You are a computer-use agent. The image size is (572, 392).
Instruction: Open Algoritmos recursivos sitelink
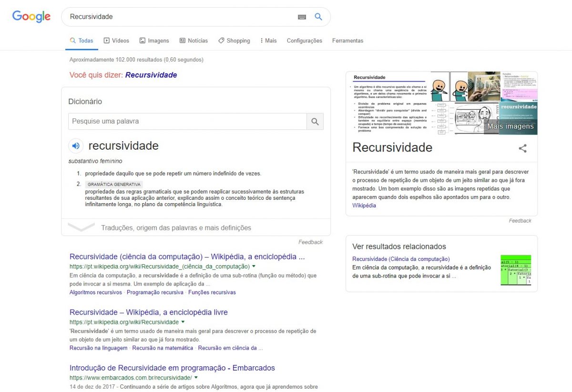pos(96,292)
